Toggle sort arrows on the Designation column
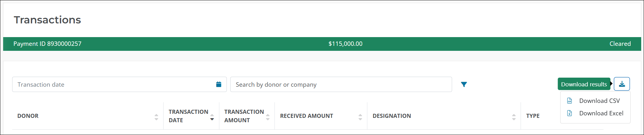The image size is (644, 135). 514,117
